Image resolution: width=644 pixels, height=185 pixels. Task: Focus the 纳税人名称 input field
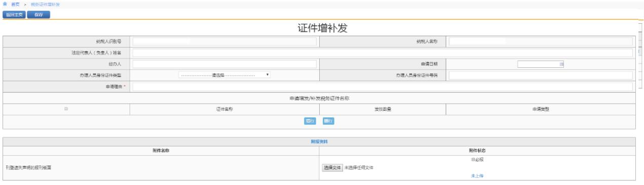pos(541,41)
